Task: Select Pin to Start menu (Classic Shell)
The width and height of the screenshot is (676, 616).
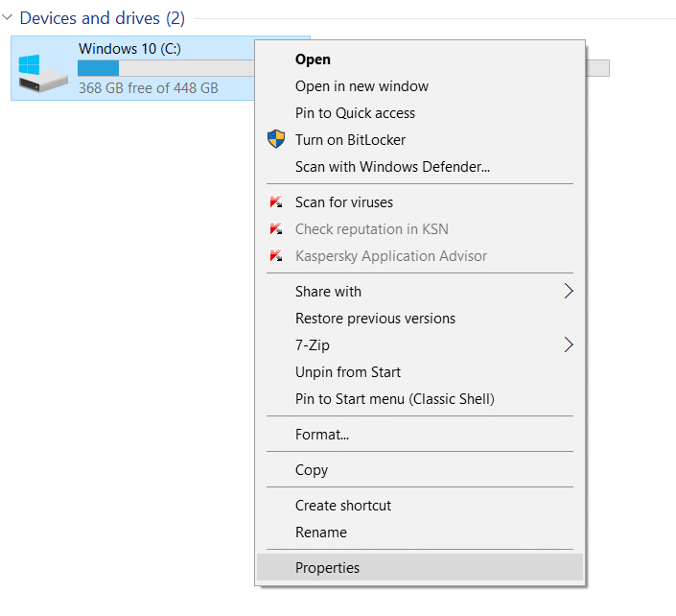Action: [419, 398]
